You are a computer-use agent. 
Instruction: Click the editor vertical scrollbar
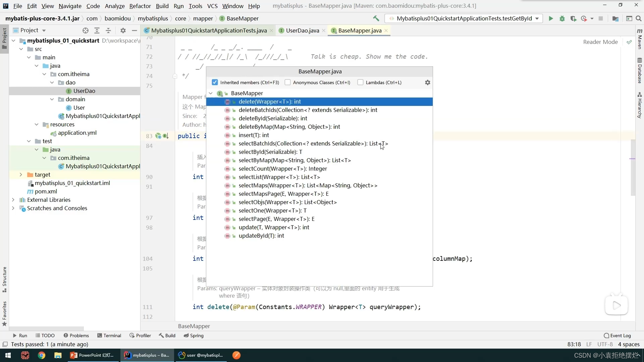633,168
